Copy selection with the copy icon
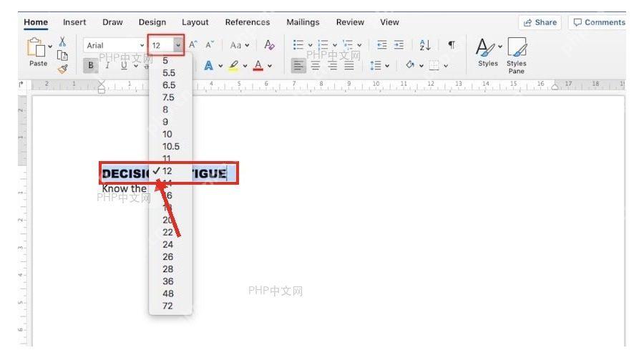Image resolution: width=644 pixels, height=358 pixels. (62, 55)
